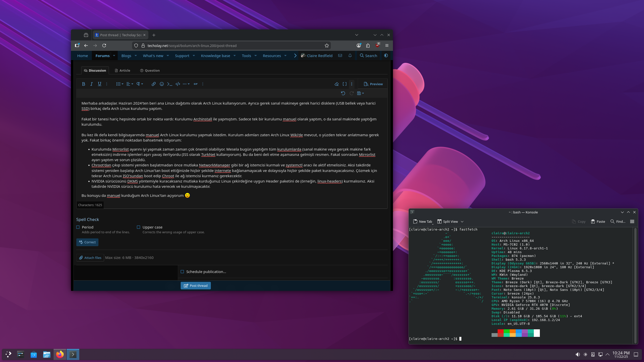Screen dimensions: 644x362
Task: Apply italic formatting in the editor
Action: [92, 84]
